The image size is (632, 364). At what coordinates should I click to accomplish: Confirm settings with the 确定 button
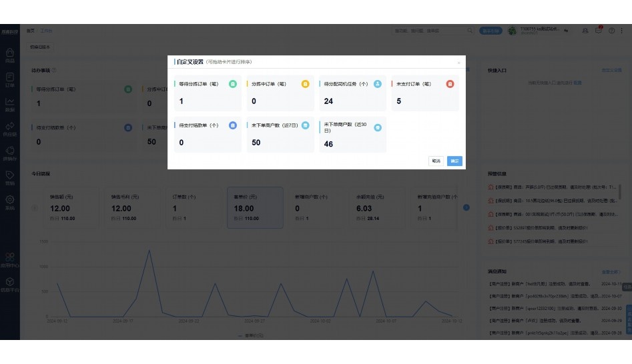454,161
